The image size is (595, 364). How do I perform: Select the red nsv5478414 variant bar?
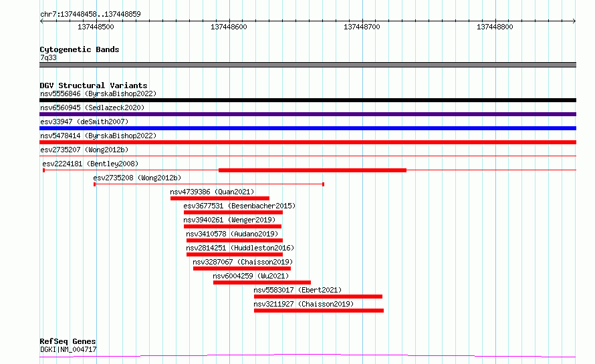tap(308, 142)
